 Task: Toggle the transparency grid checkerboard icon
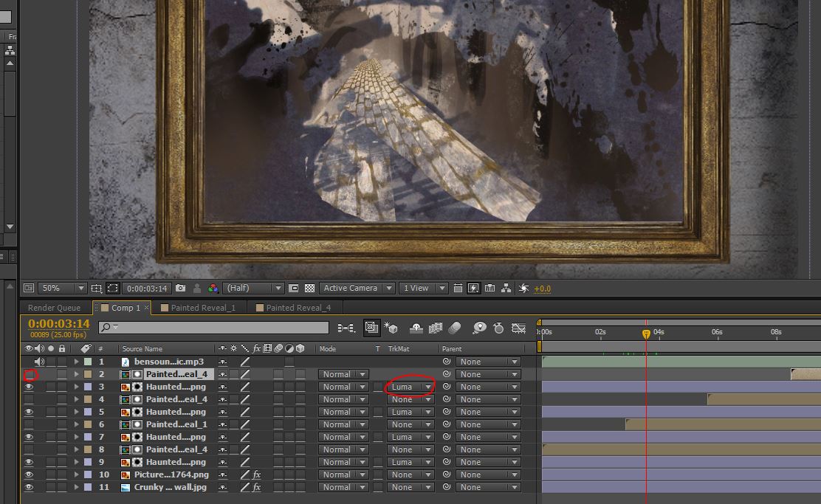[x=309, y=289]
